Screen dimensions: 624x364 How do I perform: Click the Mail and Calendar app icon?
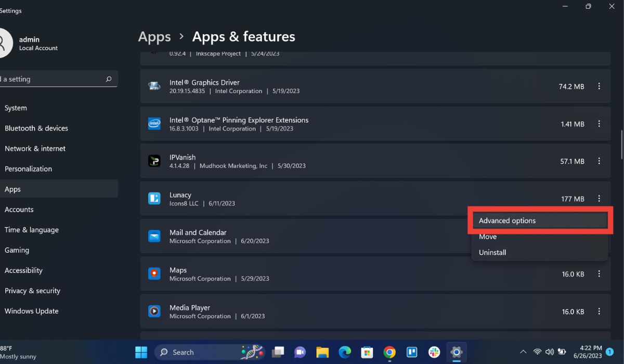(x=154, y=236)
